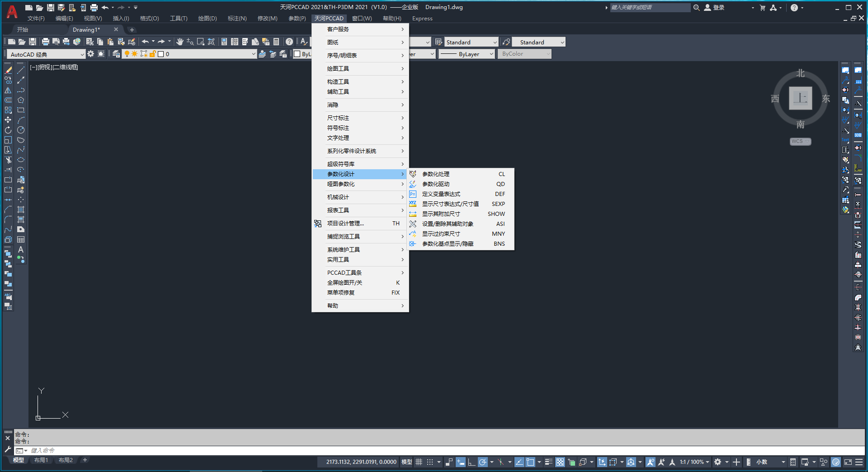
Task: Select the Trim scissors tool
Action: tap(8, 160)
